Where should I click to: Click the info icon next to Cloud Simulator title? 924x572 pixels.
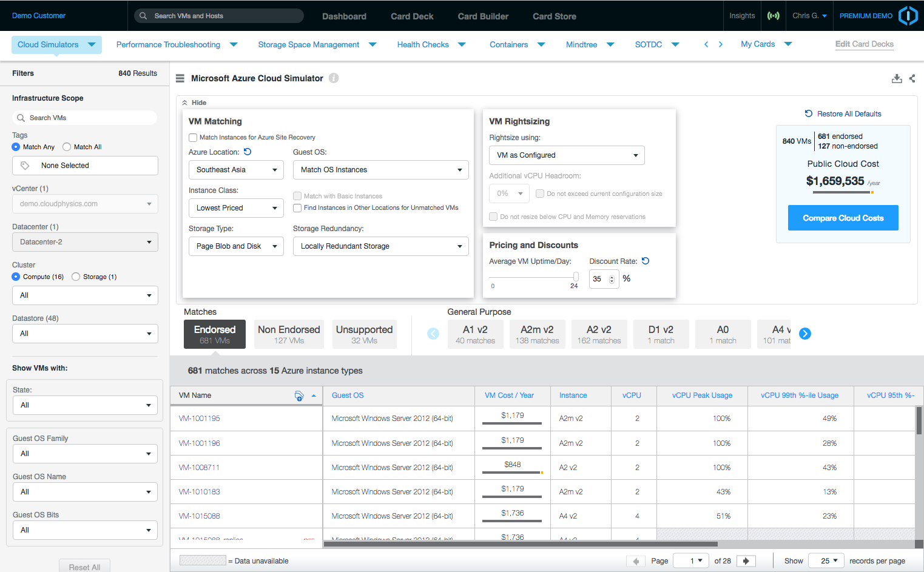(x=334, y=78)
